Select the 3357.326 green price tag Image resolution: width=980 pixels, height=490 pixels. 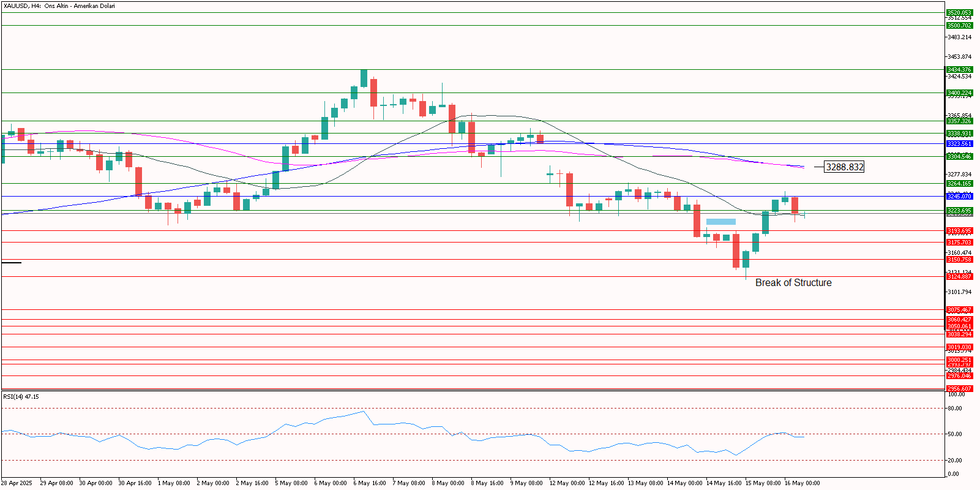coord(959,121)
